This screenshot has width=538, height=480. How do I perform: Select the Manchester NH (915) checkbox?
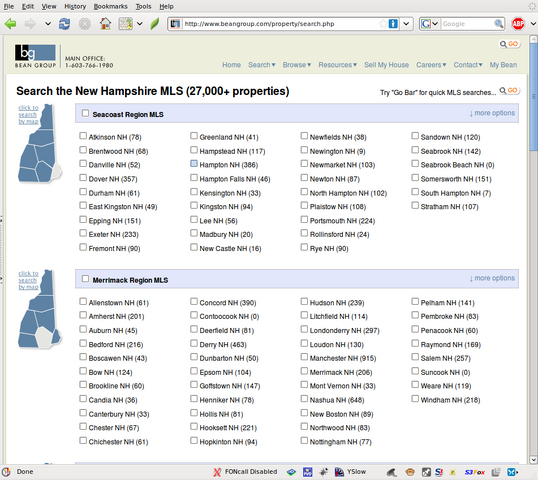click(x=304, y=357)
